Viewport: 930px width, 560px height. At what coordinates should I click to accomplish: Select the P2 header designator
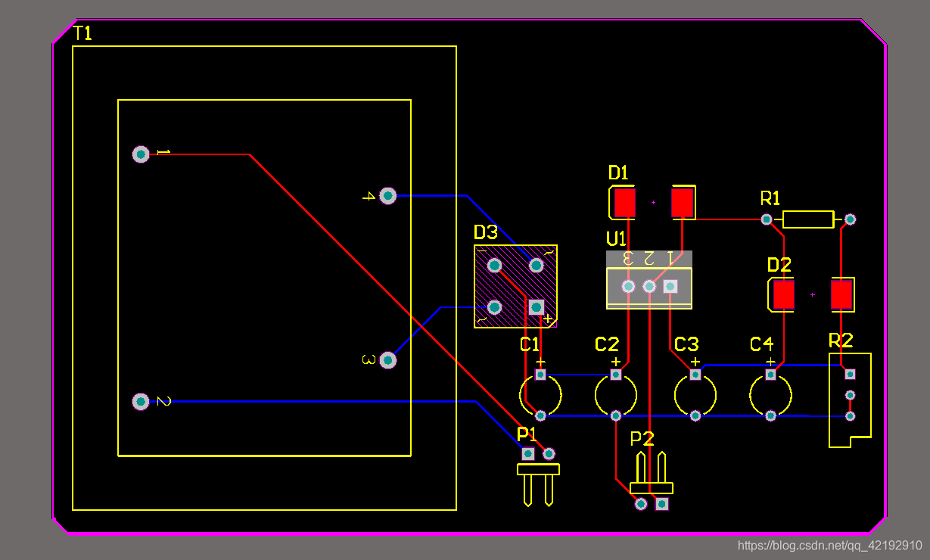coord(642,439)
